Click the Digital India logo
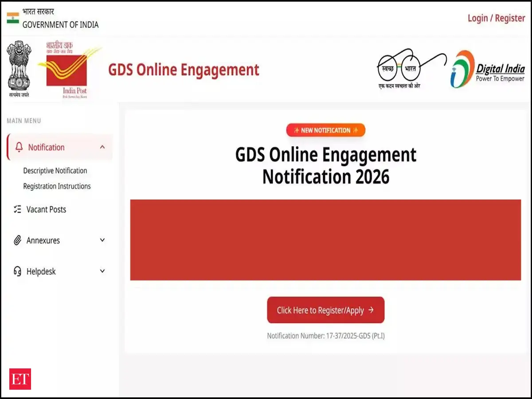 pos(488,69)
